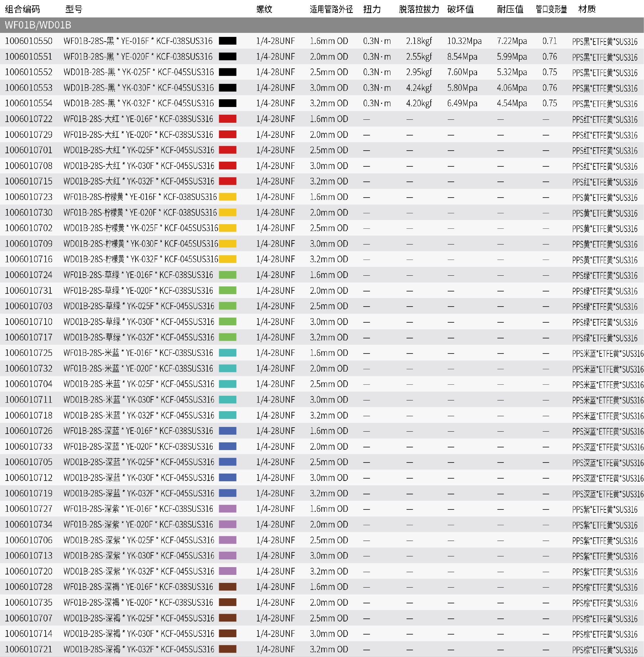This screenshot has height=657, width=644.
Task: Click the 适用管路外径 column header
Action: pyautogui.click(x=331, y=9)
